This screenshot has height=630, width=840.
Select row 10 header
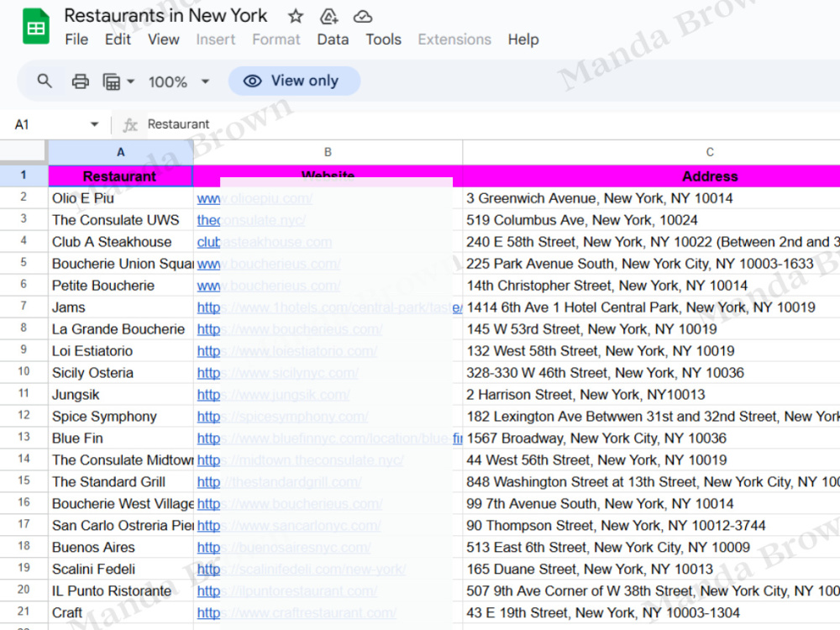tap(24, 371)
